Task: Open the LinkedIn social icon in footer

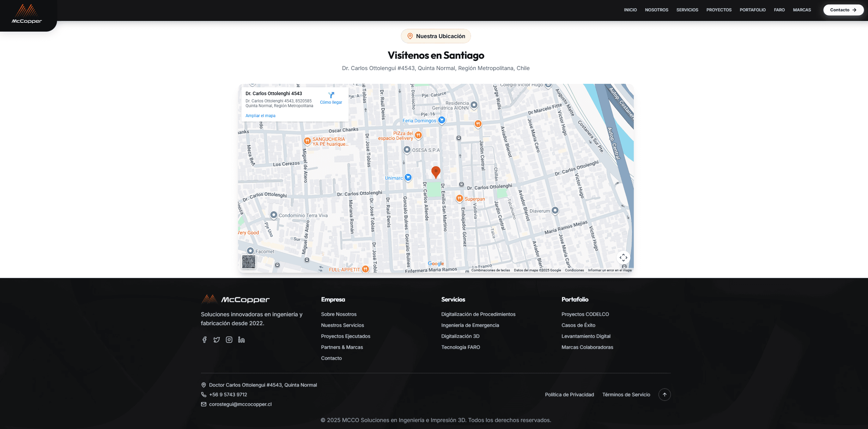Action: click(x=241, y=340)
